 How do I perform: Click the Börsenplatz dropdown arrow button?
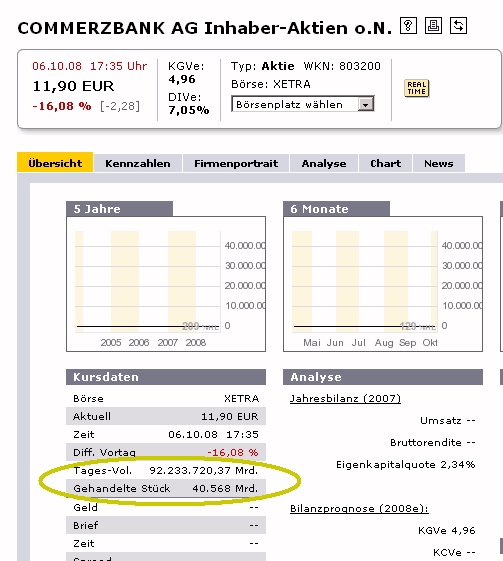coord(365,104)
